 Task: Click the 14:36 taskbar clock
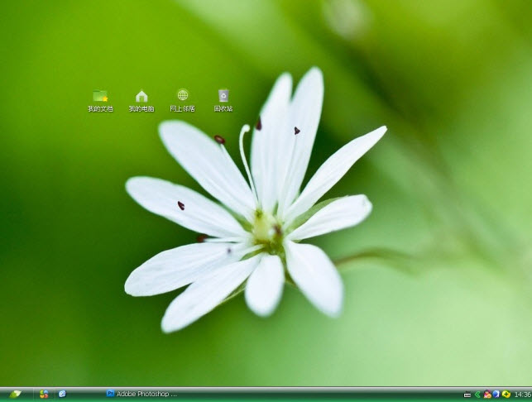pos(523,395)
